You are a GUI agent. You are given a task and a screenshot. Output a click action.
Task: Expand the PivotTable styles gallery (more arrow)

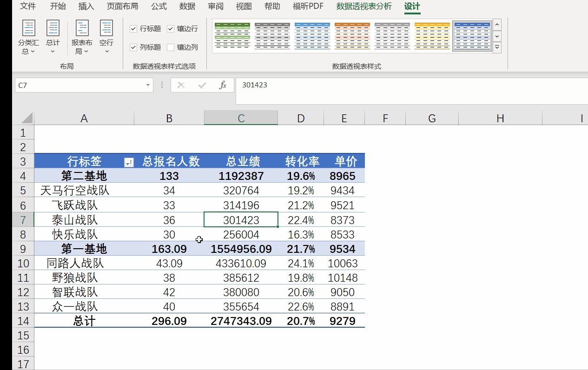click(497, 47)
